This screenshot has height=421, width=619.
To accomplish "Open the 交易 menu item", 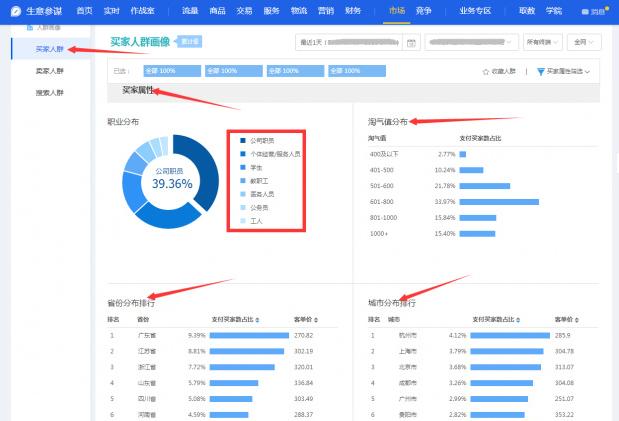I will click(x=244, y=11).
